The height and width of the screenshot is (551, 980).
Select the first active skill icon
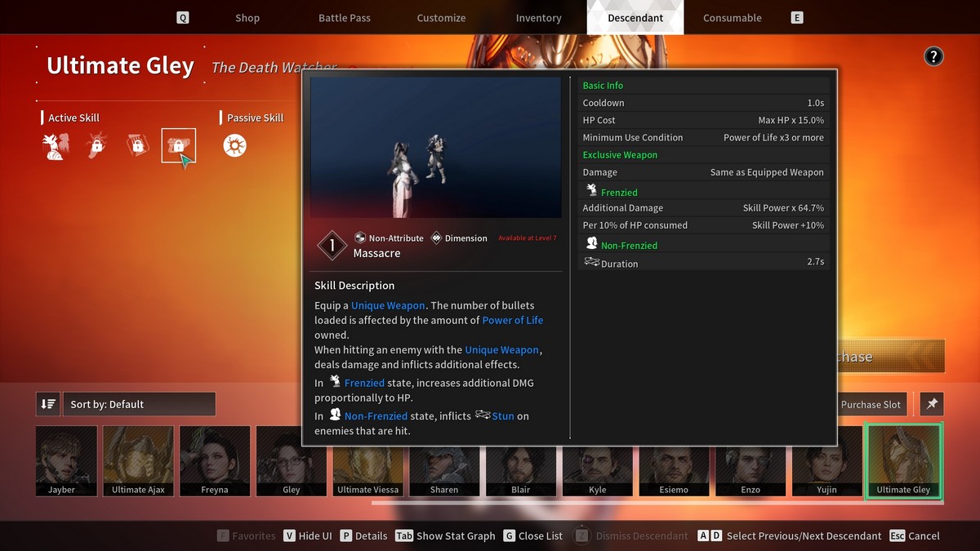click(56, 146)
